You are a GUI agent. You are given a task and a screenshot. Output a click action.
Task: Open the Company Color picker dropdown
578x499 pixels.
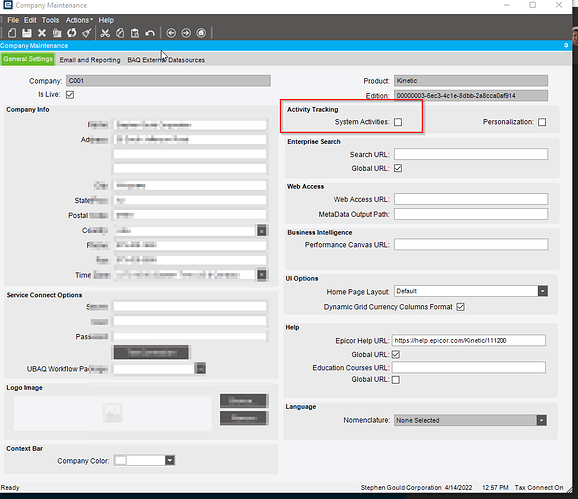point(170,460)
